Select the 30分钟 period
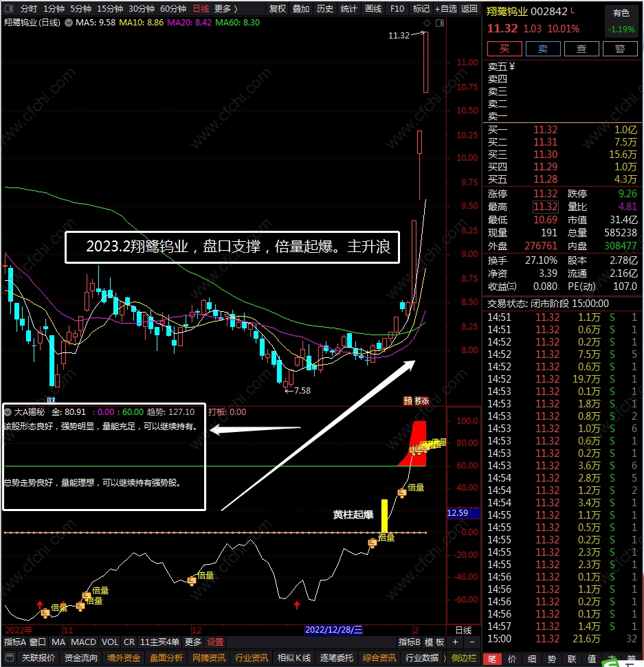644x667 pixels. point(142,8)
